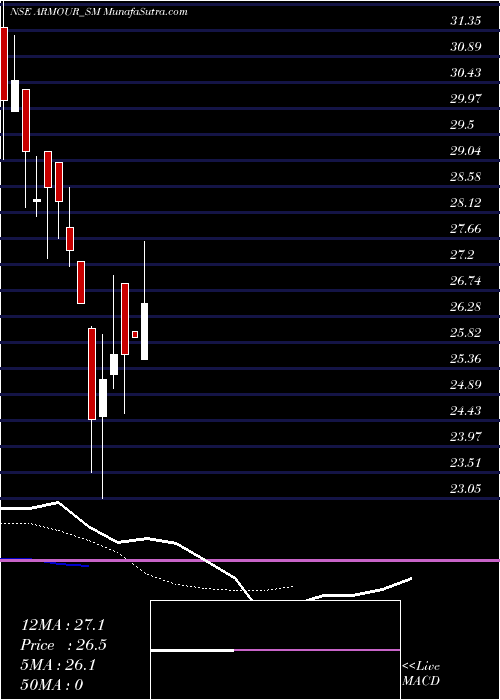Screen dimensions: 500x700
Task: Click the '12MA : 27.1' readout
Action: point(62,624)
